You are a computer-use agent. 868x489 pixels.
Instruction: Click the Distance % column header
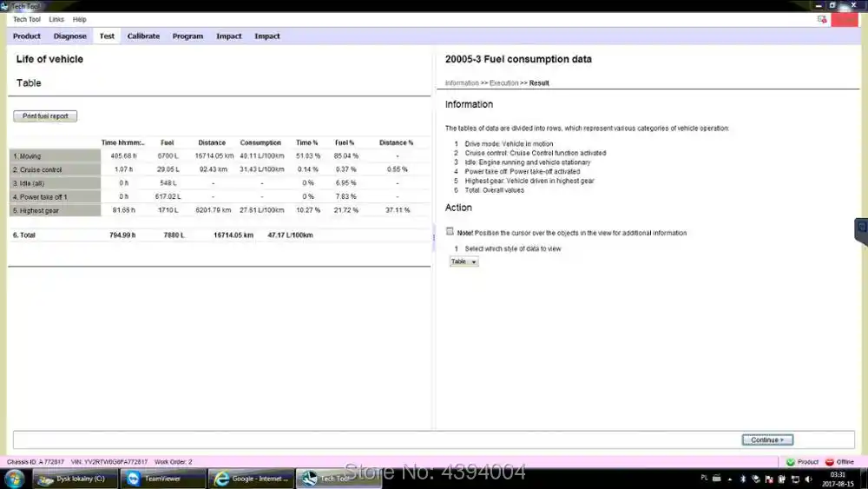(397, 143)
